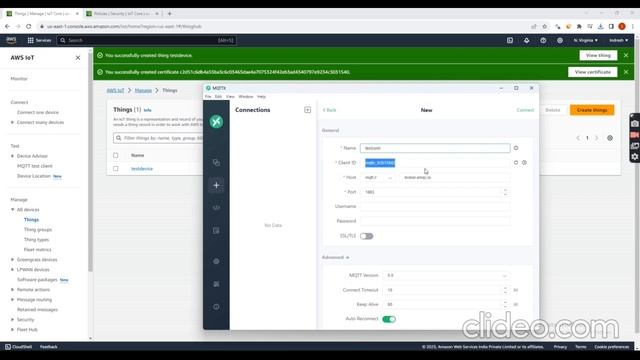This screenshot has height=360, width=640.
Task: Open the N. Virginia region dropdown
Action: point(585,40)
